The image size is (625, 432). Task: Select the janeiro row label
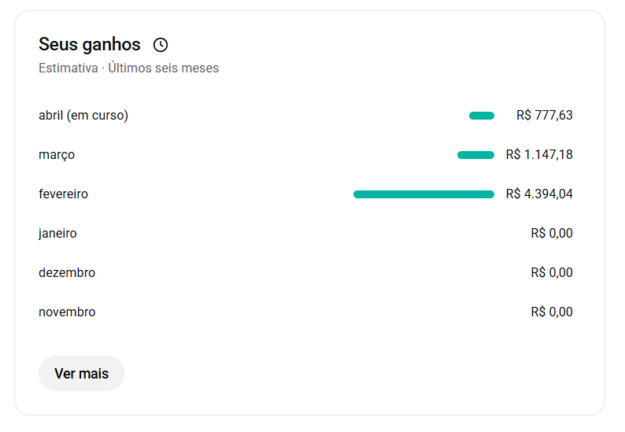coord(58,233)
